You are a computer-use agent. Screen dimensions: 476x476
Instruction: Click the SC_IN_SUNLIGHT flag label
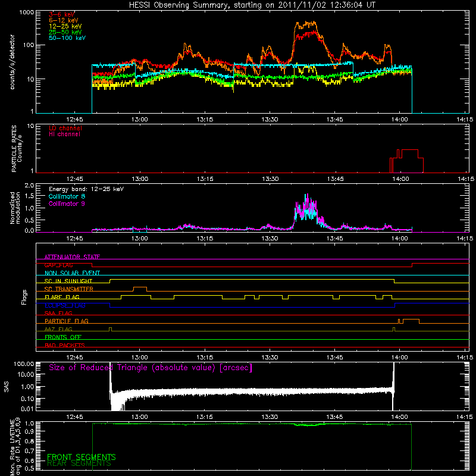tap(68, 281)
